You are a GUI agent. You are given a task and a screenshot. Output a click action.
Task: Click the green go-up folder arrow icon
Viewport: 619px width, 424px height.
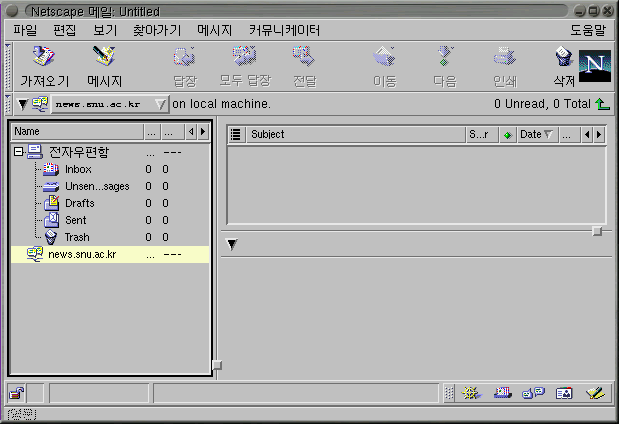click(602, 104)
